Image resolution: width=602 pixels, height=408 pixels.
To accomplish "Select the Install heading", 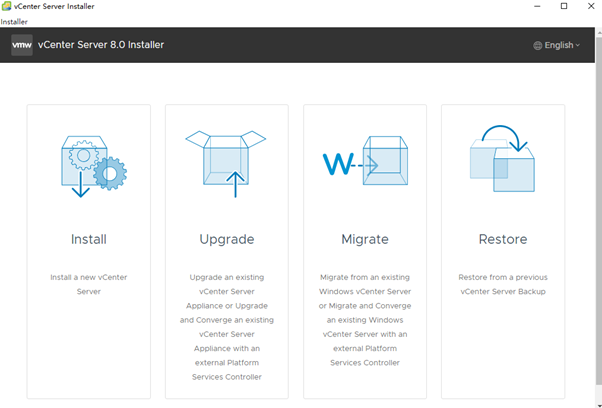I will pos(89,239).
